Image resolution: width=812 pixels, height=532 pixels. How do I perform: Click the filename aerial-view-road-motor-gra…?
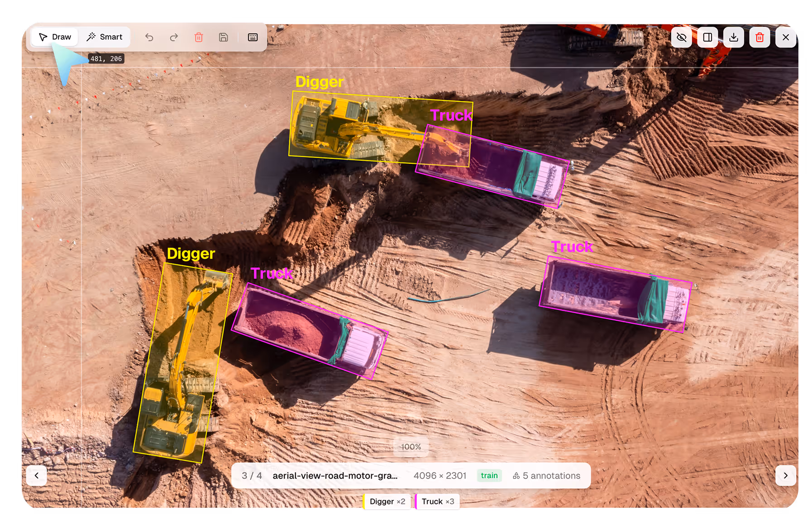(x=335, y=475)
